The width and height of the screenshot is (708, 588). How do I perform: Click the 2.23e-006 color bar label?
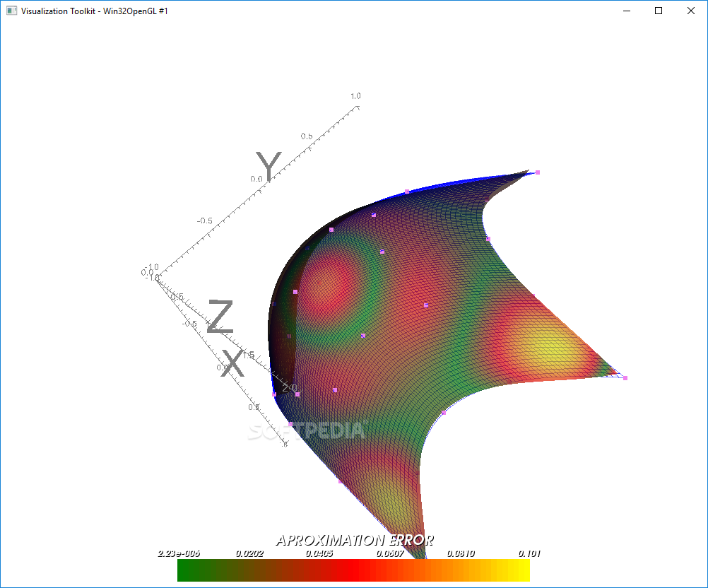[179, 553]
